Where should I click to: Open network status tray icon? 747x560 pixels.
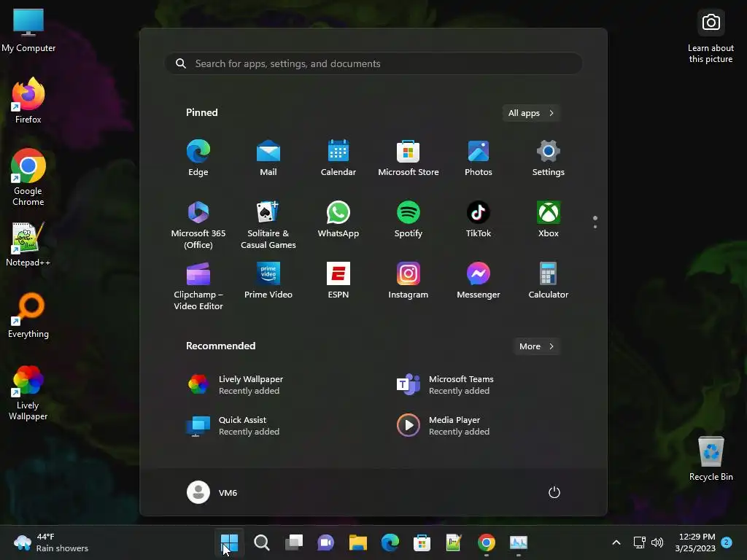tap(639, 542)
